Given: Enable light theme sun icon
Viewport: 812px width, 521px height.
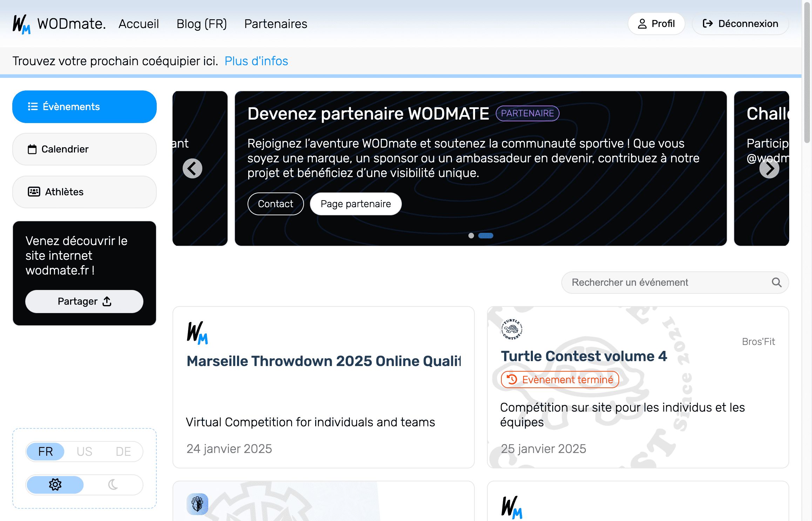Looking at the screenshot, I should [55, 485].
